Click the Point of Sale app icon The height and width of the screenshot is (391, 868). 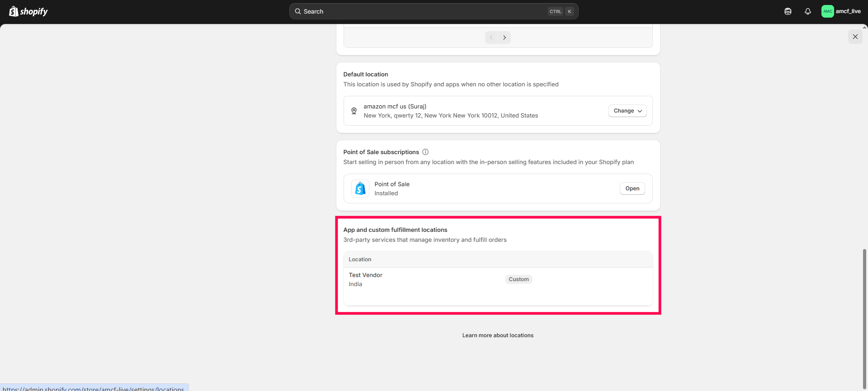360,188
